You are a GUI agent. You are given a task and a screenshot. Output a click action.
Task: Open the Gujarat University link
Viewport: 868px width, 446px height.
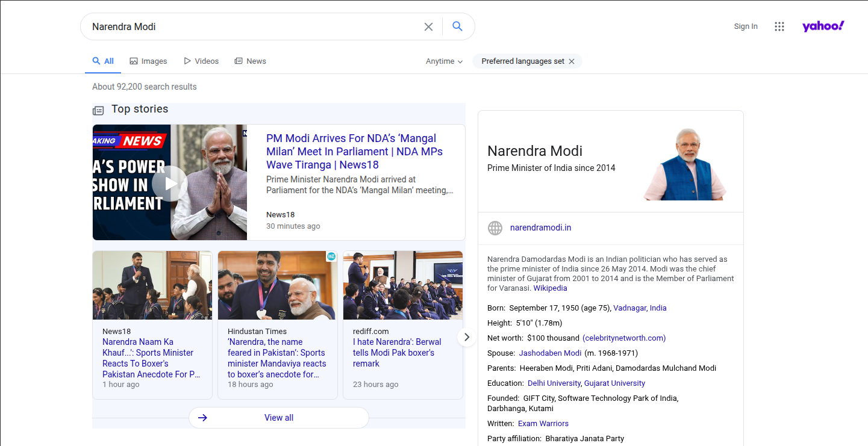pos(614,383)
